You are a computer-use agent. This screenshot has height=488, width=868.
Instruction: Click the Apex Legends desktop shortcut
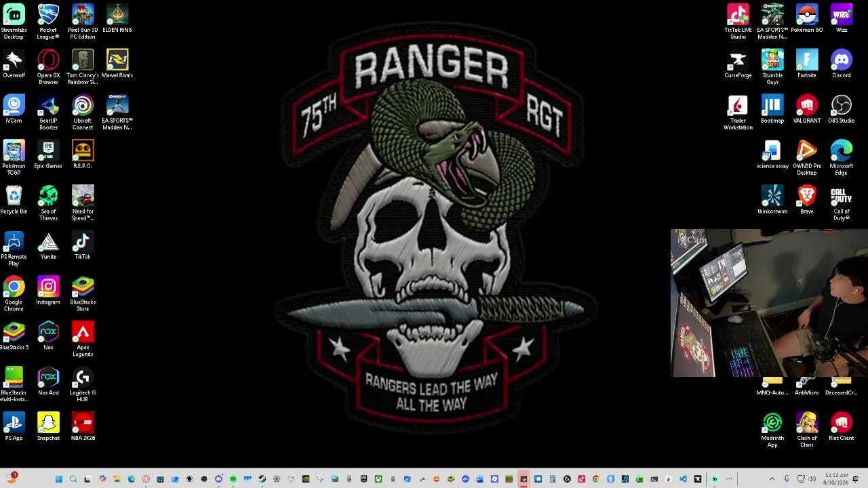coord(83,340)
